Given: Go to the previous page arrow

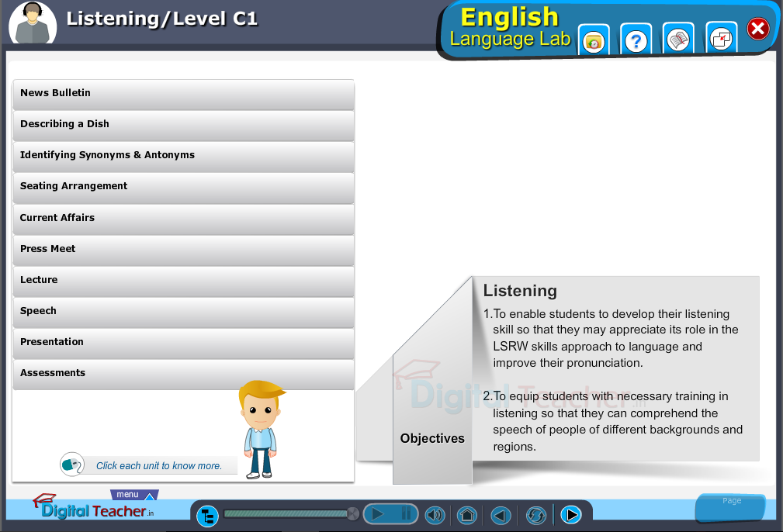Looking at the screenshot, I should 501,515.
